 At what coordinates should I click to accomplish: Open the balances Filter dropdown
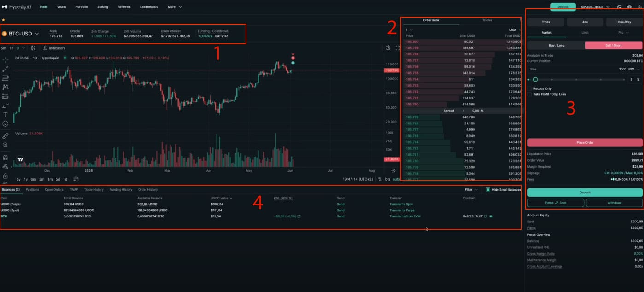pos(471,189)
